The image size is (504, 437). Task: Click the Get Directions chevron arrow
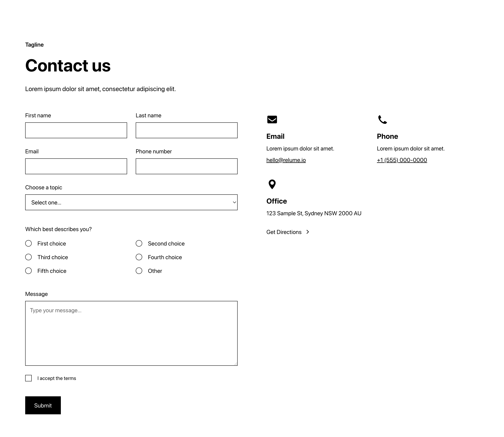pos(308,232)
